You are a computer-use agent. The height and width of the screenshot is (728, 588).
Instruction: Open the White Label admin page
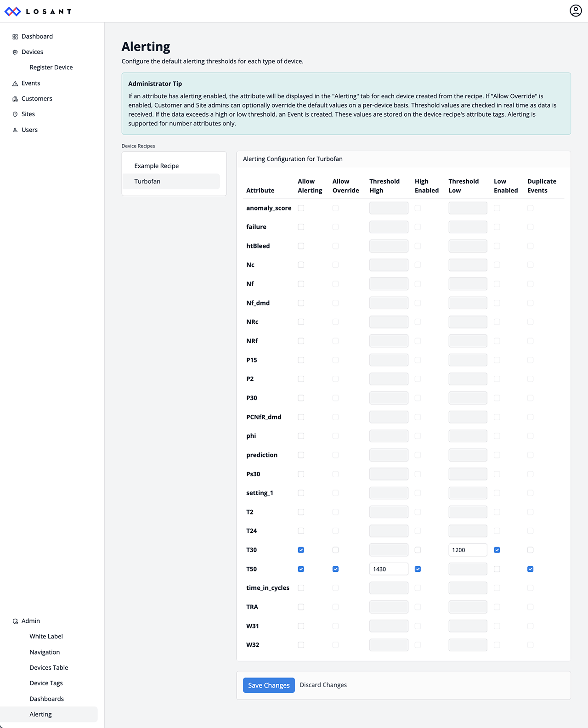point(46,636)
